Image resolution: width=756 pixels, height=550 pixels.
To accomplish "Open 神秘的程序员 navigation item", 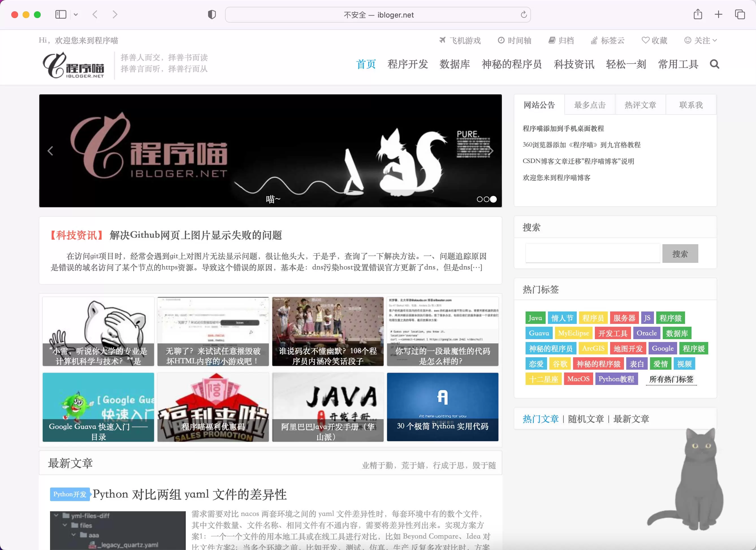I will point(511,64).
